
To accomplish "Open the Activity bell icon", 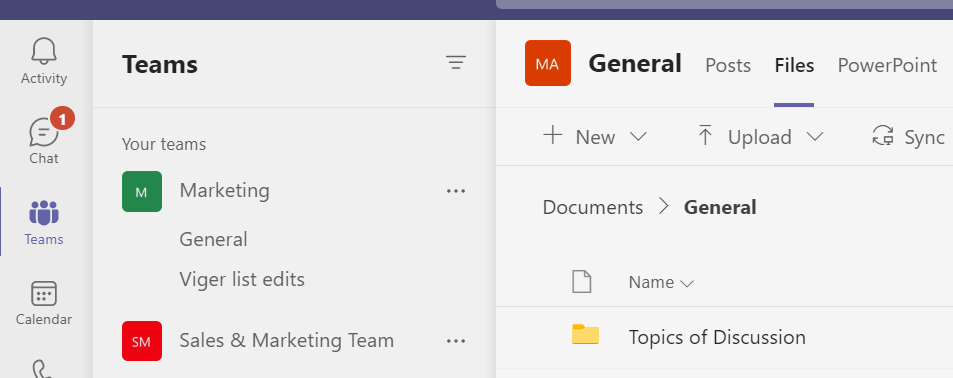I will [x=44, y=61].
